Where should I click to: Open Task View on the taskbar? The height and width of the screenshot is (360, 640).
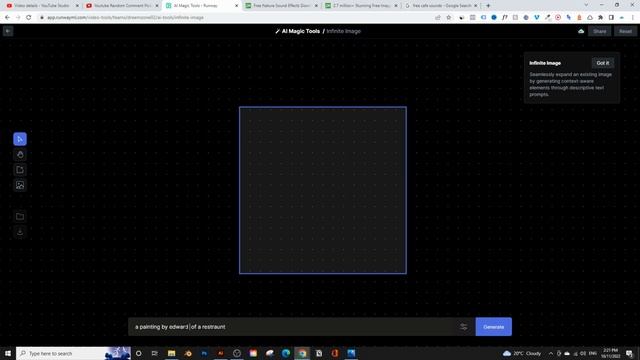click(155, 353)
